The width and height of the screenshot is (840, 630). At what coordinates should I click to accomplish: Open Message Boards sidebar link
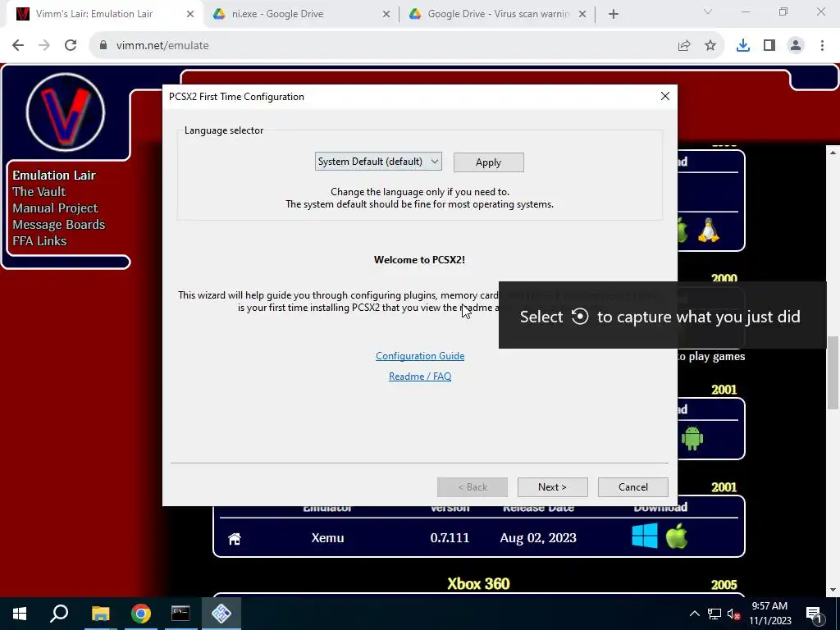pos(59,225)
